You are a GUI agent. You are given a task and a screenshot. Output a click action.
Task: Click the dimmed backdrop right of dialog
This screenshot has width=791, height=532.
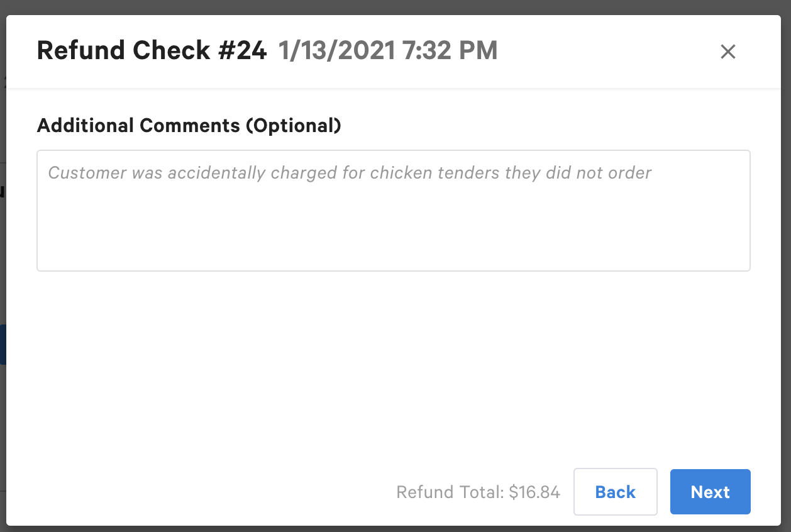point(787,252)
